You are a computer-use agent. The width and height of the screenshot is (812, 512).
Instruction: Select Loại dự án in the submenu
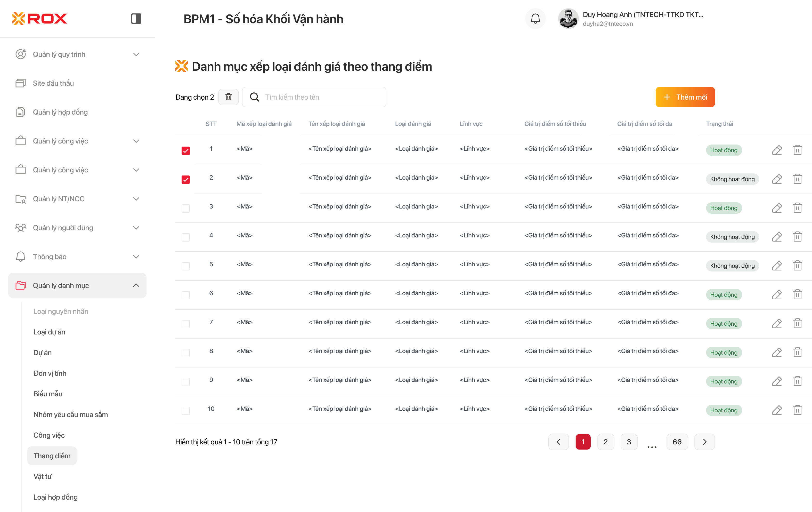click(49, 332)
